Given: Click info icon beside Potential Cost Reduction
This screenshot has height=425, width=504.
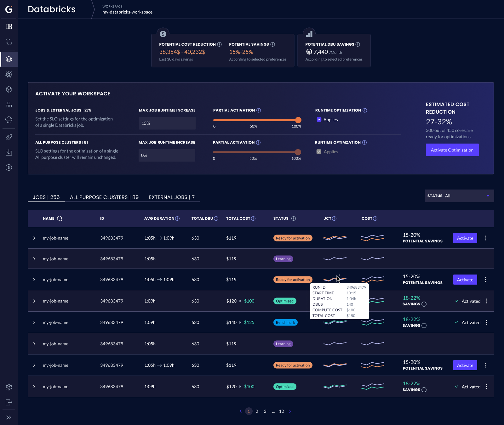Looking at the screenshot, I should (x=220, y=44).
